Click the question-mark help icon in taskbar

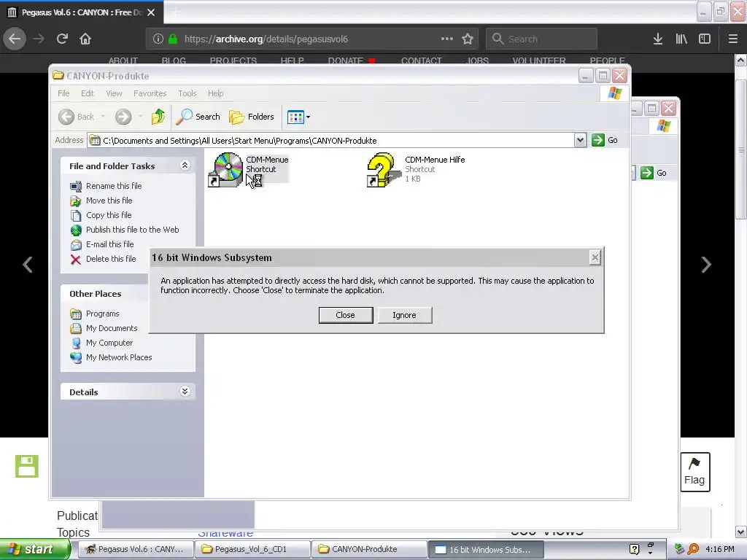point(634,550)
